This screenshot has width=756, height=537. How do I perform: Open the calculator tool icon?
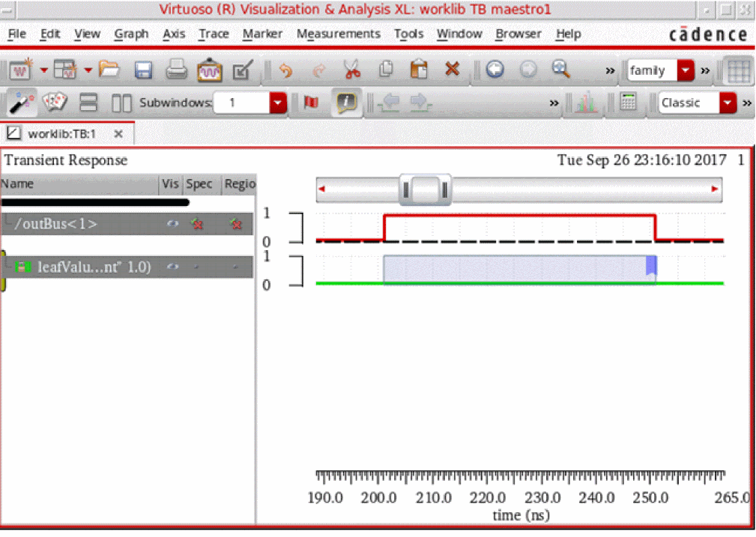click(x=629, y=103)
